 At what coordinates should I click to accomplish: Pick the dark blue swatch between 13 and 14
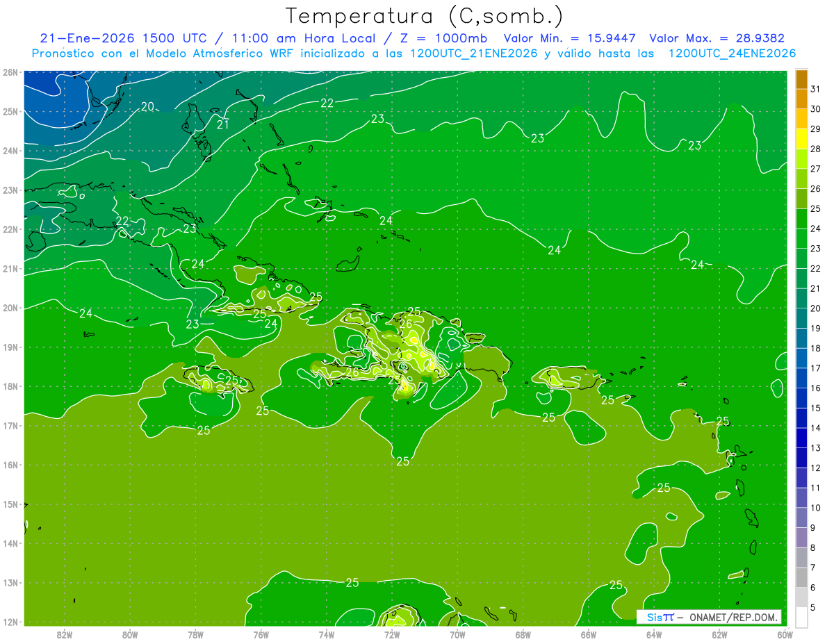801,438
